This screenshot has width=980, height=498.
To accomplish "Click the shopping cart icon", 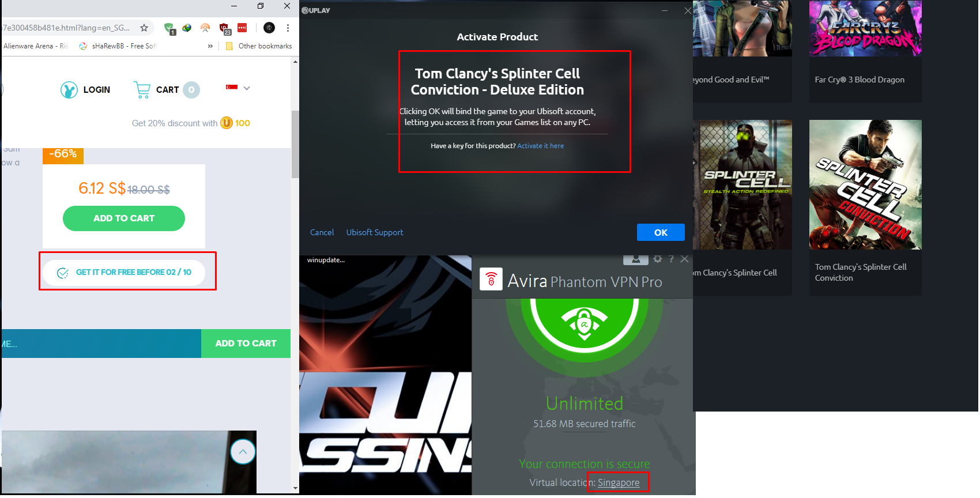I will click(x=142, y=90).
